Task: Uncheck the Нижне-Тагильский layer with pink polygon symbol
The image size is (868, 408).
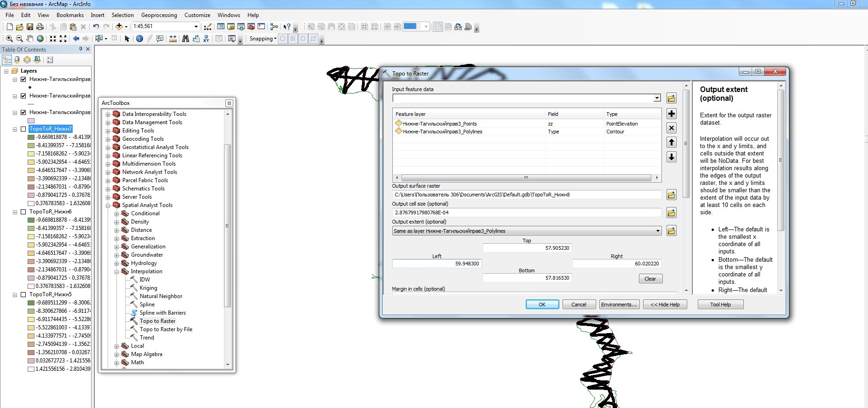Action: [x=23, y=112]
